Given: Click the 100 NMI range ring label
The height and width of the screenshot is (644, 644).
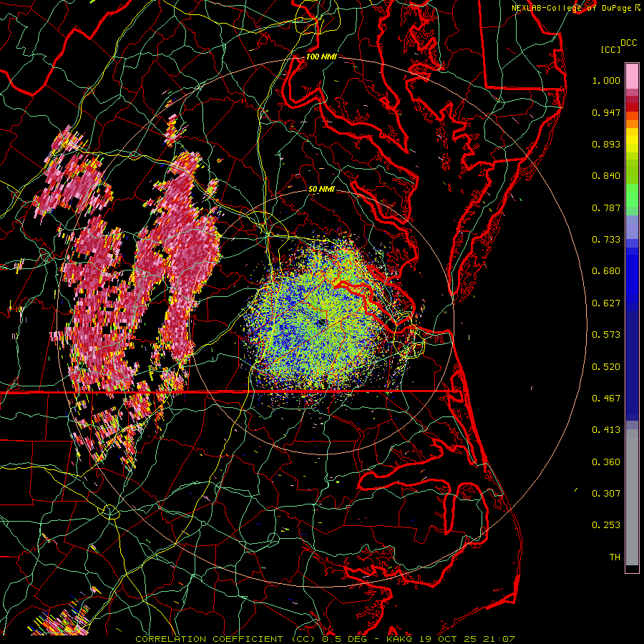Looking at the screenshot, I should point(321,57).
